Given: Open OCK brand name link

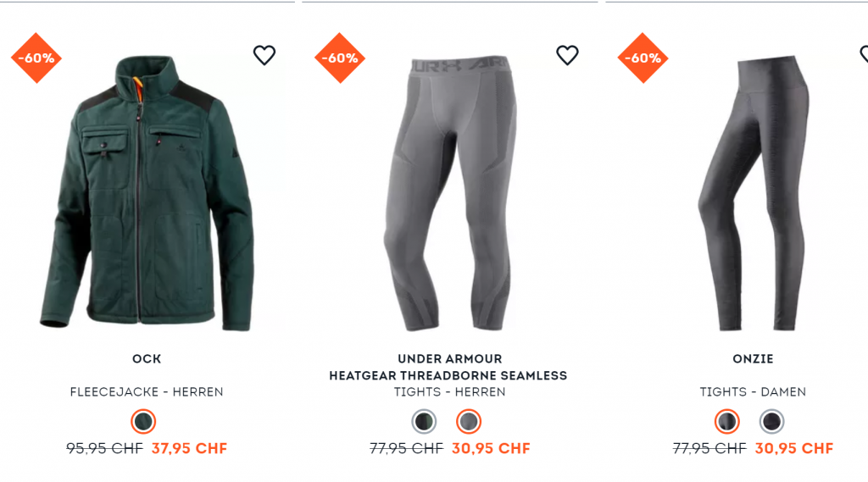Looking at the screenshot, I should [147, 358].
